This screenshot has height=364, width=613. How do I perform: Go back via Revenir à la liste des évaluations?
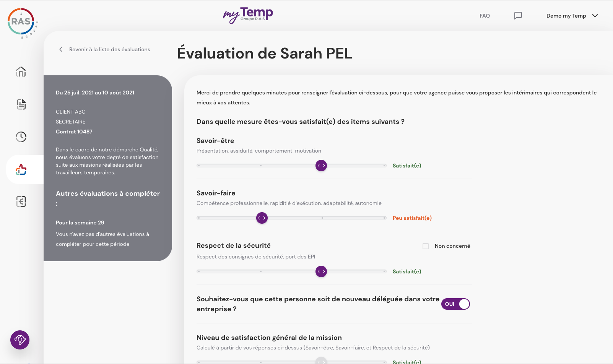click(x=109, y=49)
